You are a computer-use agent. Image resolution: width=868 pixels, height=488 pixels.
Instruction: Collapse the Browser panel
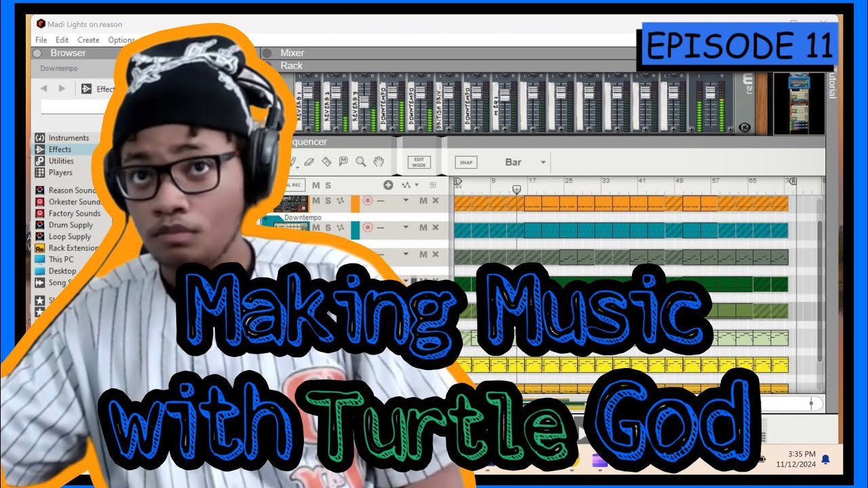[x=37, y=53]
